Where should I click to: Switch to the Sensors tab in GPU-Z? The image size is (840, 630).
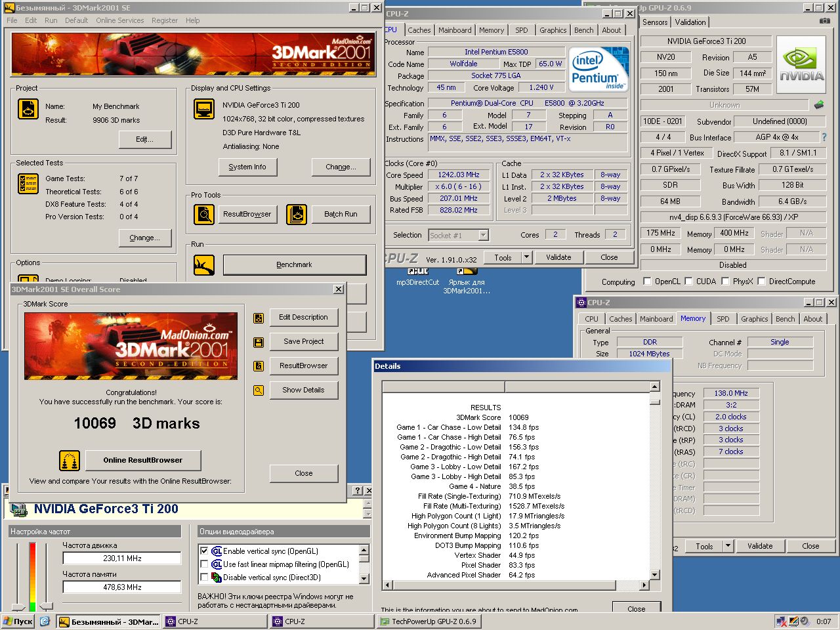(x=655, y=22)
